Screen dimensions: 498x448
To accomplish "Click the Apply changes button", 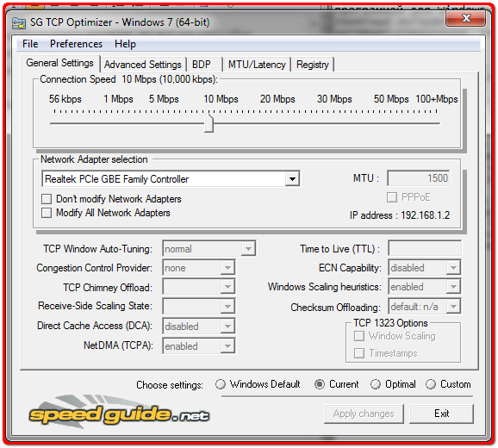I will tap(364, 414).
